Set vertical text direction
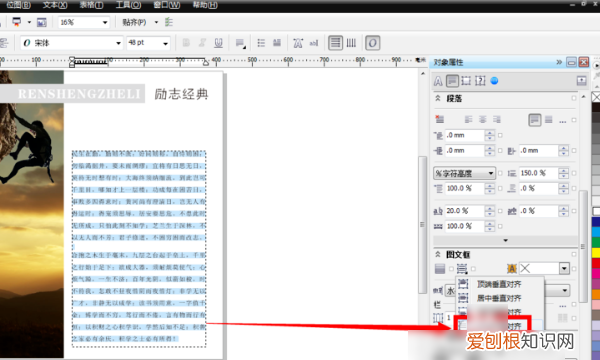Image resolution: width=600 pixels, height=360 pixels. point(351,43)
